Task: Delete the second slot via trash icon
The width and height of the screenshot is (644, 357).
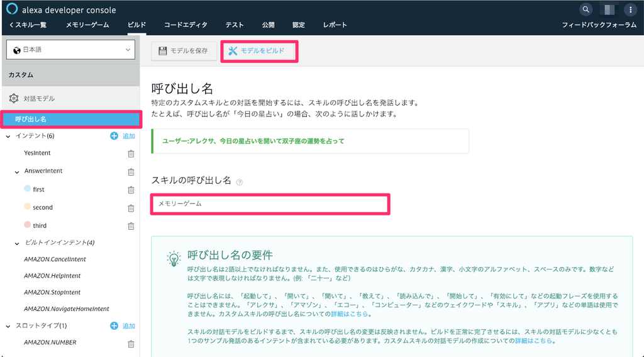Action: tap(131, 208)
